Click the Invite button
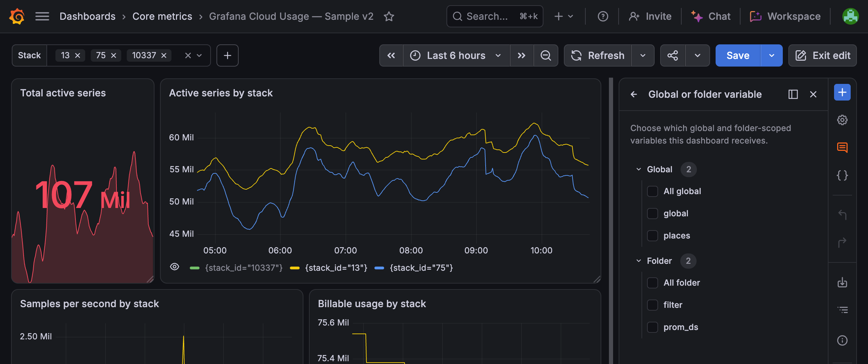This screenshot has width=868, height=364. pos(650,16)
